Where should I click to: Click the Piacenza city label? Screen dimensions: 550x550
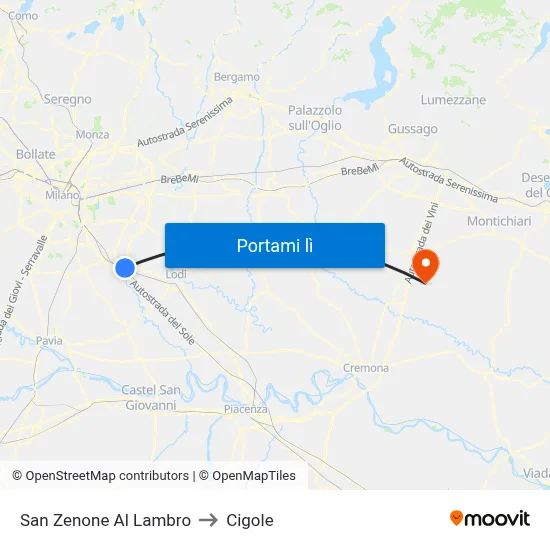pos(246,409)
